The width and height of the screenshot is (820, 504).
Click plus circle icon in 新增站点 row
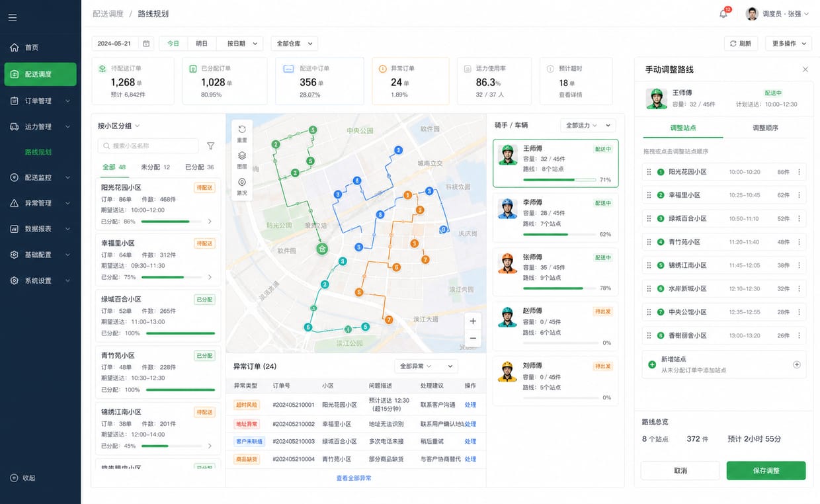(796, 364)
